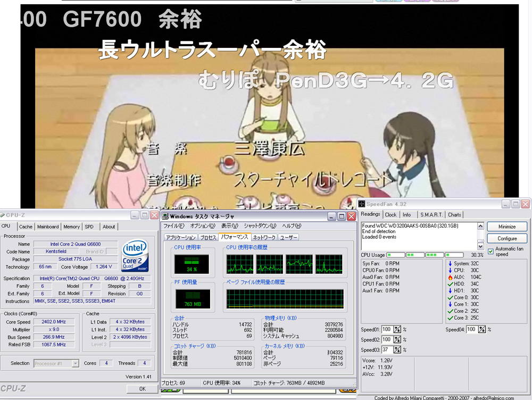The image size is (532, 400).
Task: Click the Core Speed value 2402.0 MHz
Action: click(54, 322)
